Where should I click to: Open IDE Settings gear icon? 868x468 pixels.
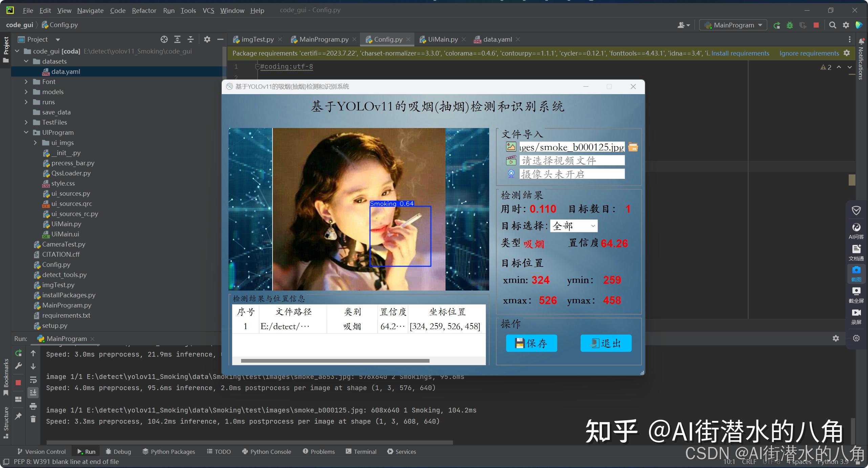pos(846,25)
